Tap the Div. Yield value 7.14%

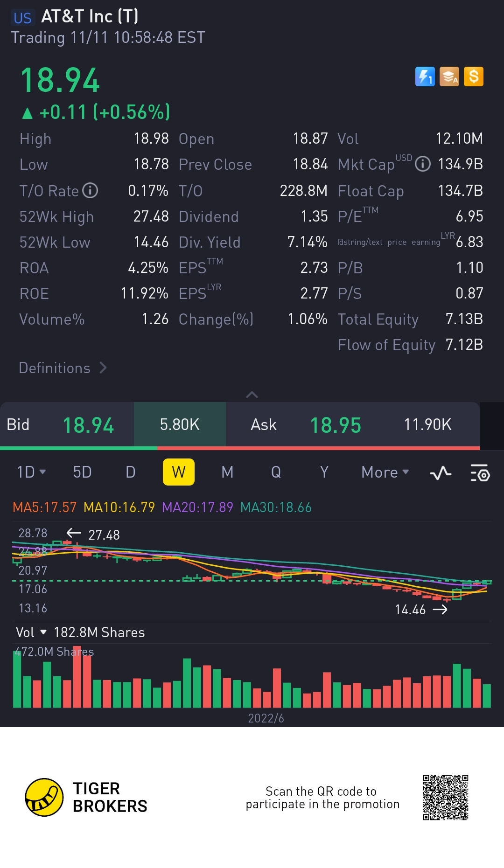tap(307, 242)
